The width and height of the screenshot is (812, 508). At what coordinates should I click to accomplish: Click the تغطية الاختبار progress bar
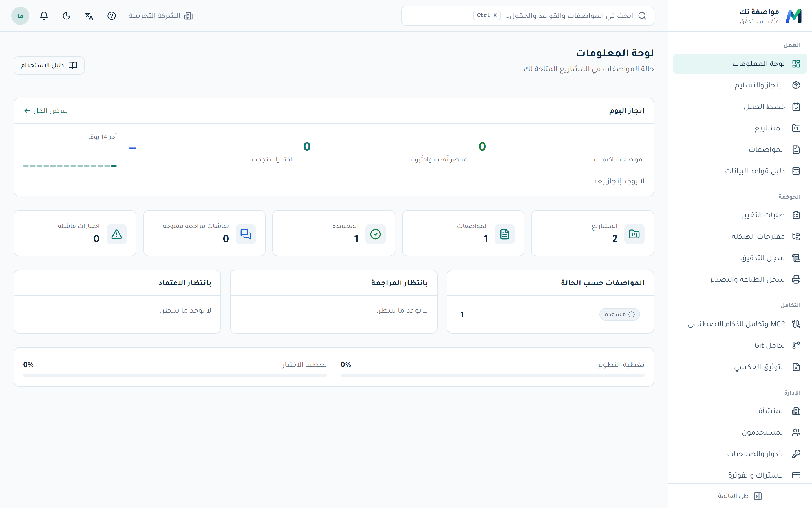175,375
